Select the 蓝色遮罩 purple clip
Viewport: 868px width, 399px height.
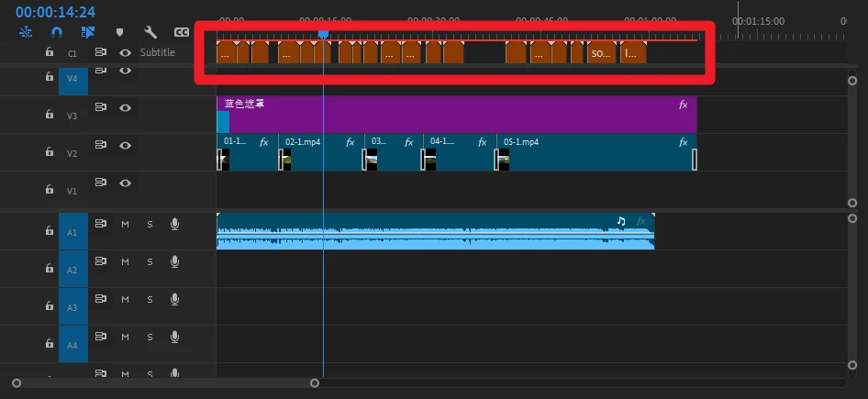[x=457, y=115]
